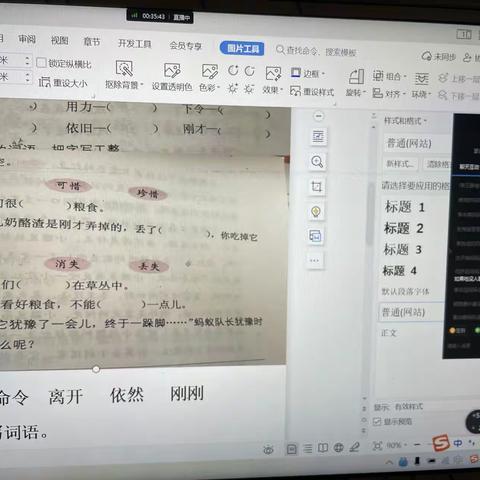Click Send Backward (下移一层)
Viewport: 480px width, 480px height.
(459, 96)
